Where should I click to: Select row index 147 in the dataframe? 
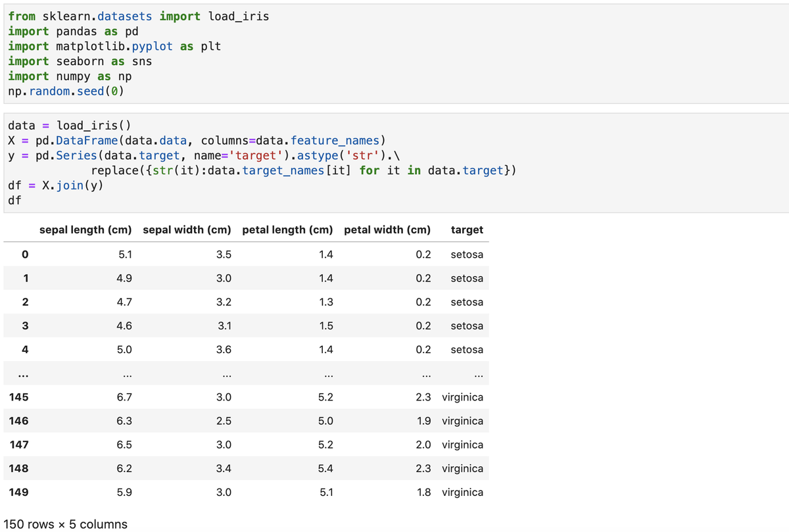(19, 445)
